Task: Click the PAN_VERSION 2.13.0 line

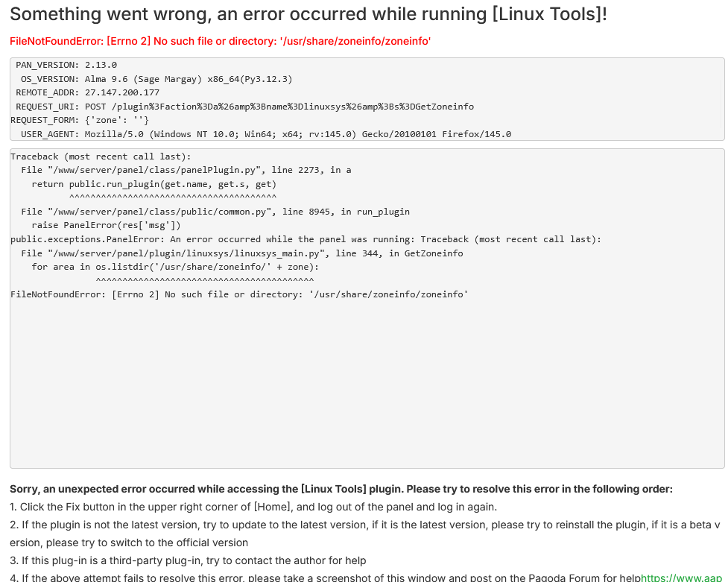Action: 66,65
